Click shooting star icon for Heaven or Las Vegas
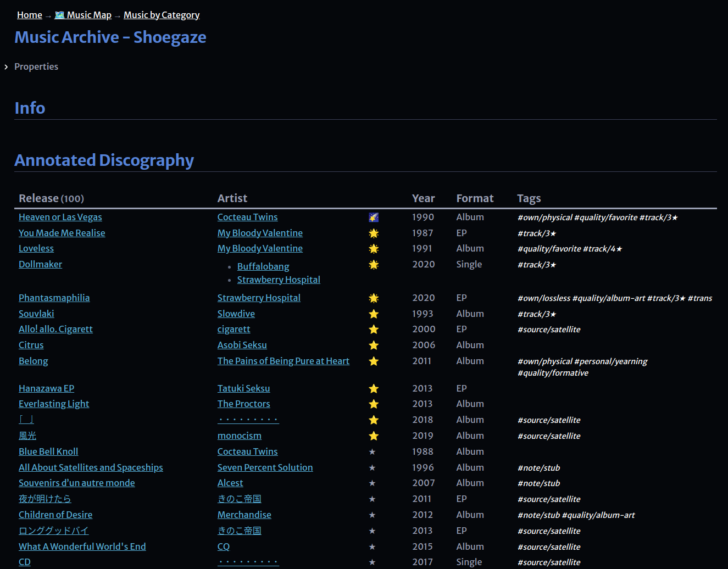Image resolution: width=728 pixels, height=569 pixels. coord(374,217)
